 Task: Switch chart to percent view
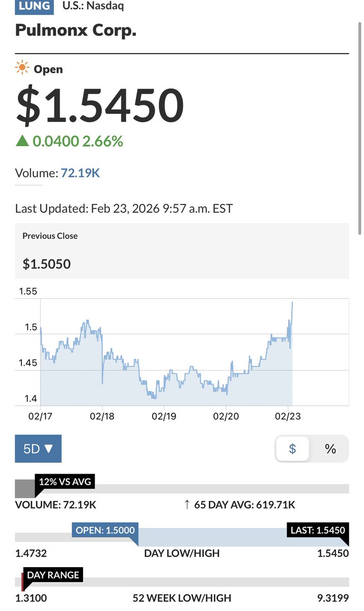coord(330,449)
